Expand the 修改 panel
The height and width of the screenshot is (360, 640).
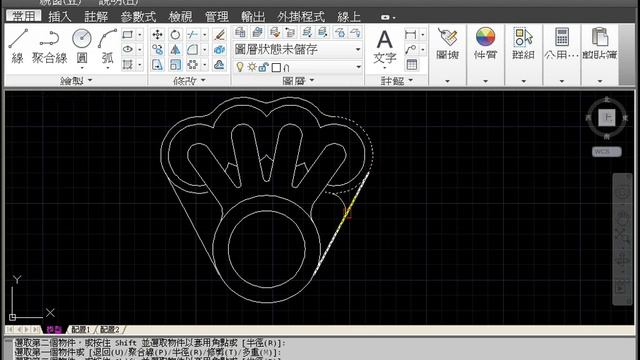click(189, 81)
